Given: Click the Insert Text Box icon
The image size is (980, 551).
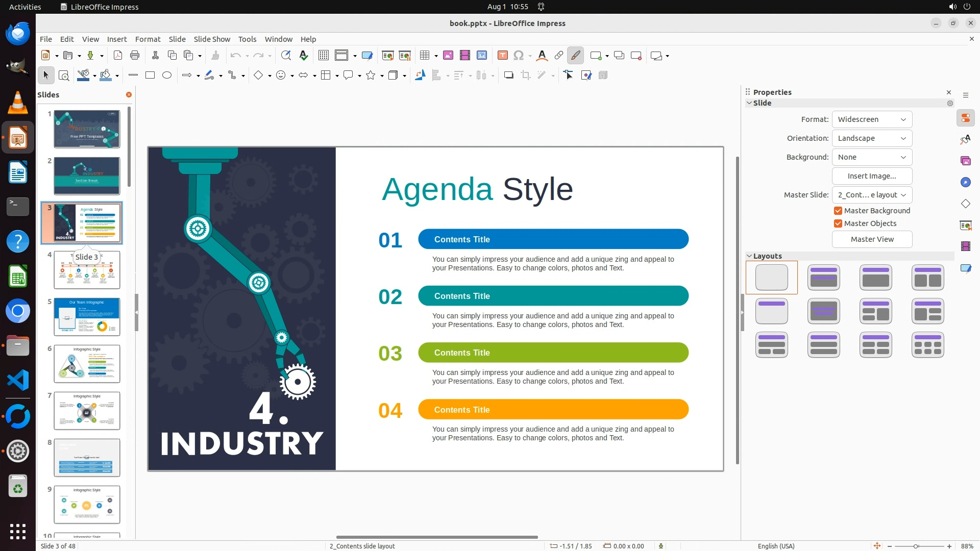Looking at the screenshot, I should [502, 56].
